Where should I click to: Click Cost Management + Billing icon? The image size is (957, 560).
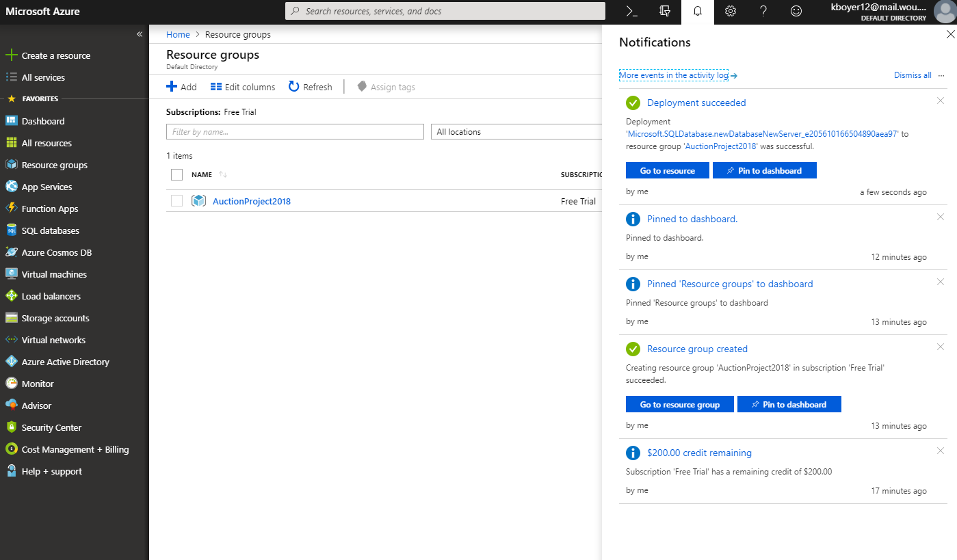pos(11,449)
